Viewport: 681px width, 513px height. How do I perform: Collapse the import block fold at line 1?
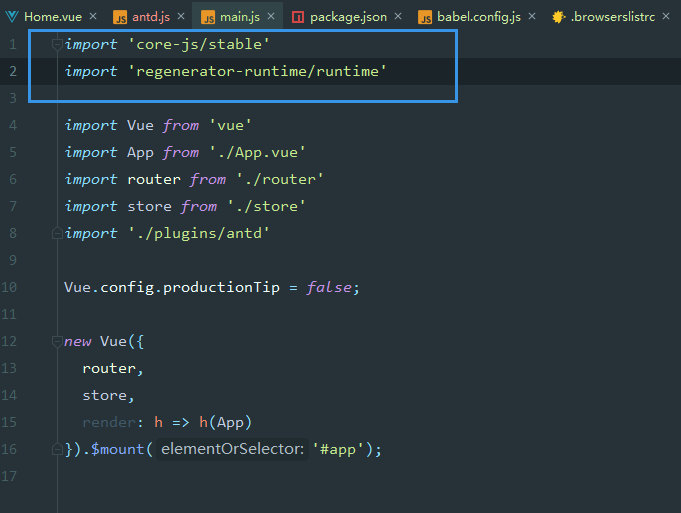pyautogui.click(x=57, y=44)
